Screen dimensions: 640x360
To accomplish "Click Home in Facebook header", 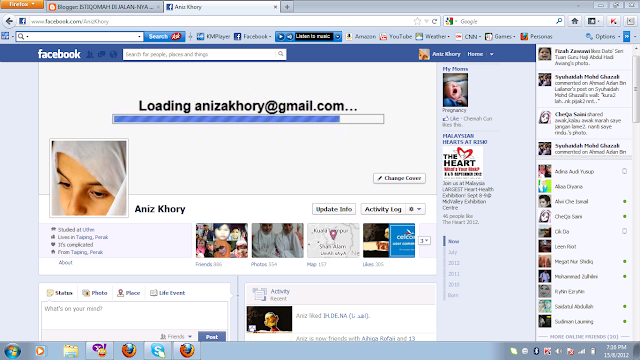I will click(x=475, y=54).
